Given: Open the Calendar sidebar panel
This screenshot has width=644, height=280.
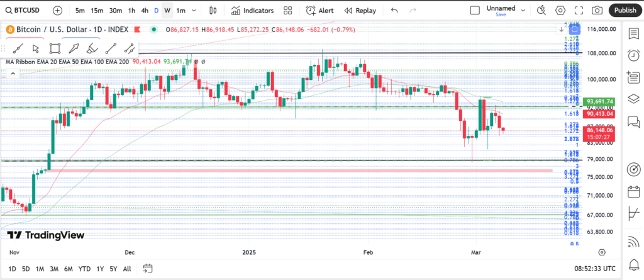Looking at the screenshot, I should (633, 191).
